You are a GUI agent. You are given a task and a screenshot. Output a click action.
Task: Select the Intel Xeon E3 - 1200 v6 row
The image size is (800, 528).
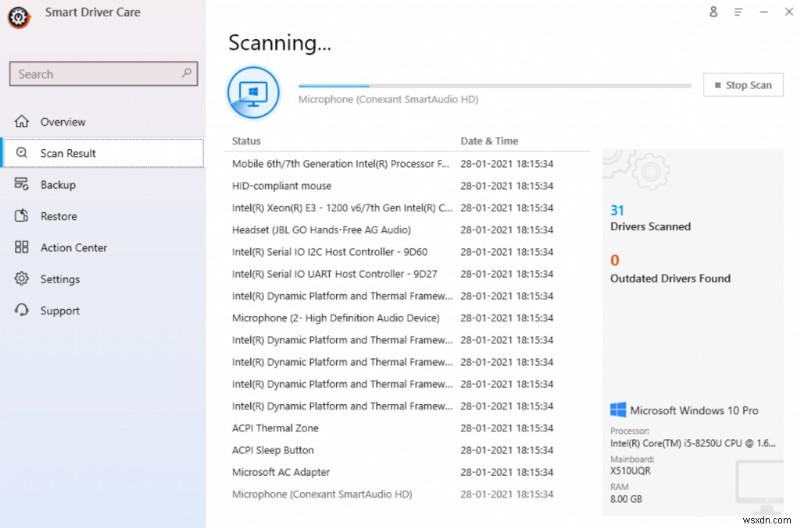click(407, 208)
